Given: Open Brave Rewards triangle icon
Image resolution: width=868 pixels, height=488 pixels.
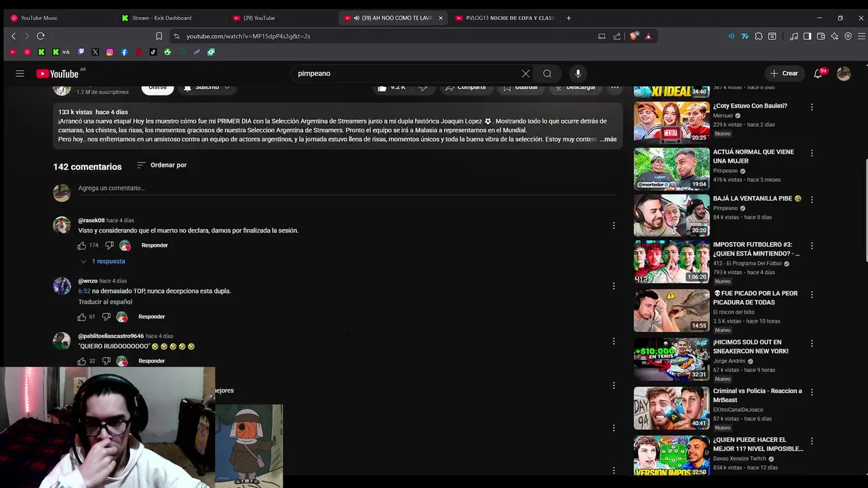Looking at the screenshot, I should 648,36.
